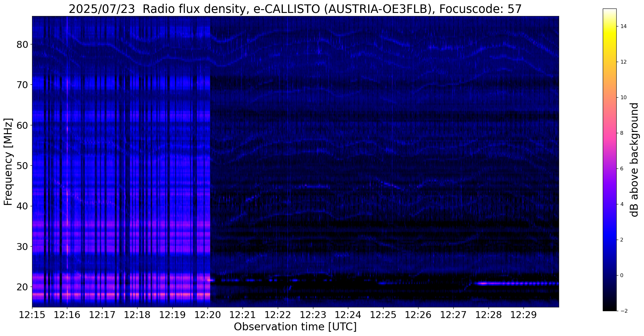Click the 'Frequency [MHz]' y-axis label

tap(8, 162)
